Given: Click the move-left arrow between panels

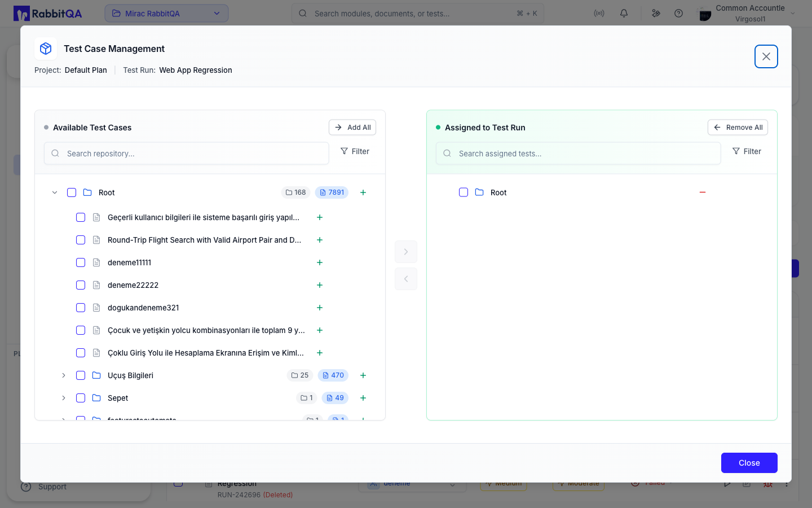Looking at the screenshot, I should tap(406, 279).
